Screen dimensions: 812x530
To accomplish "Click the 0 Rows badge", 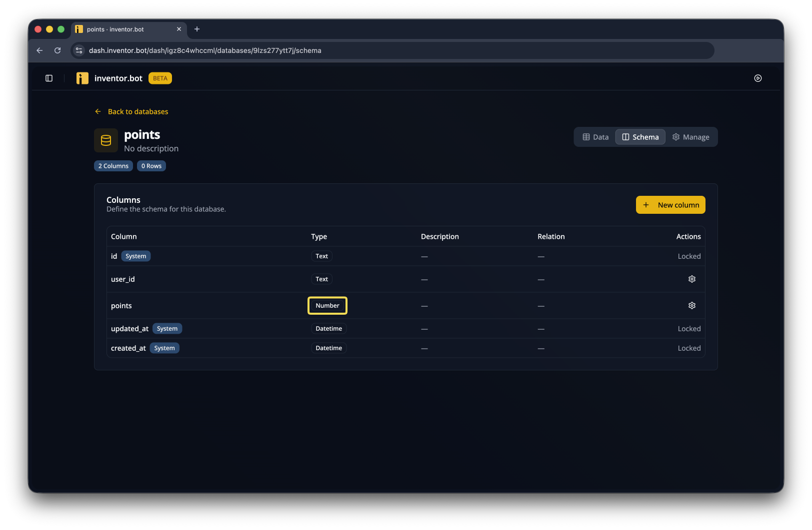I will (151, 166).
